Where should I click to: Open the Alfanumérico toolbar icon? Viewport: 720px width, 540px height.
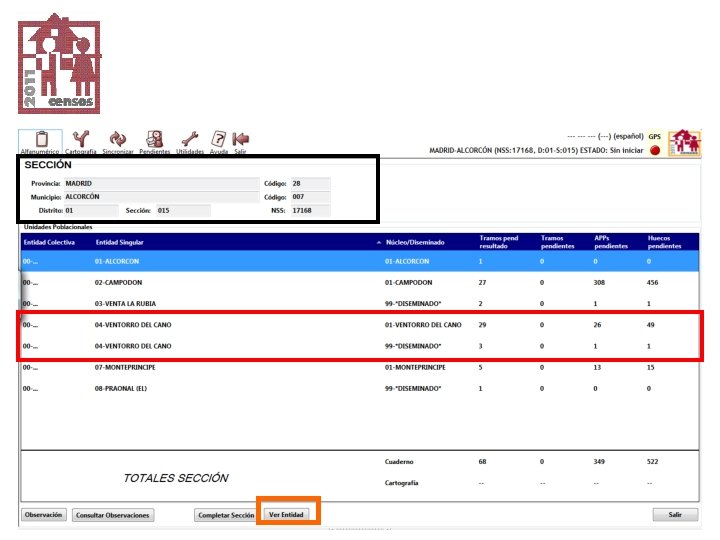tap(40, 142)
